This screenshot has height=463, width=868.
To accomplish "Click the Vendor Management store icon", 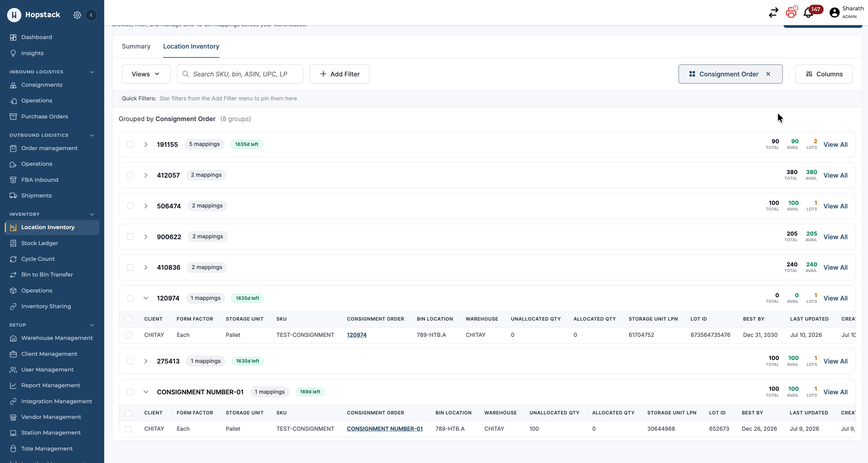I will [x=13, y=417].
